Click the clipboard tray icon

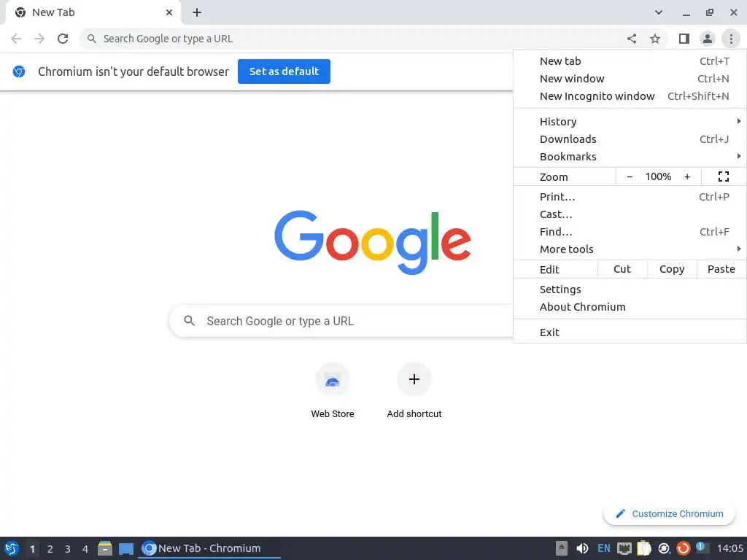pyautogui.click(x=643, y=548)
